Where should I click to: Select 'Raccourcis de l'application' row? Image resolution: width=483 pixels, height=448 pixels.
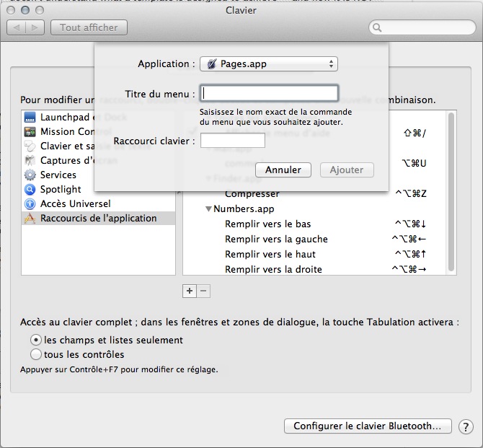[99, 219]
